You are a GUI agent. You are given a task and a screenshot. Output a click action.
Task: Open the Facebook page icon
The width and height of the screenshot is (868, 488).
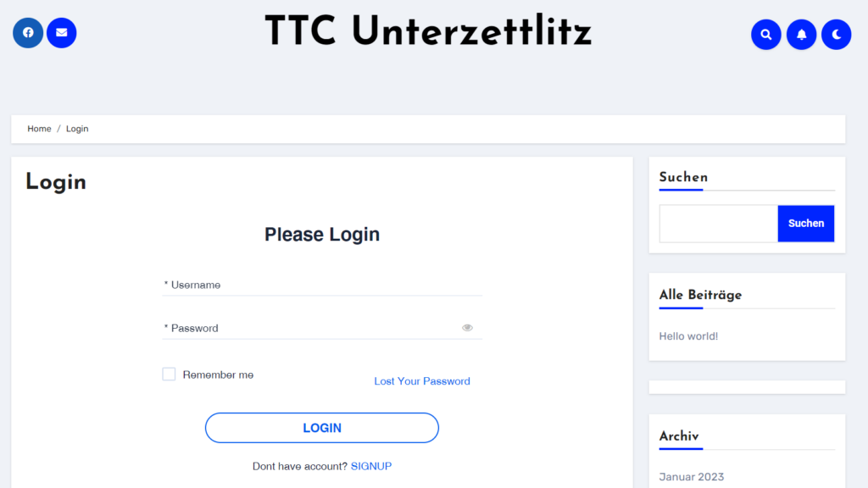[28, 33]
